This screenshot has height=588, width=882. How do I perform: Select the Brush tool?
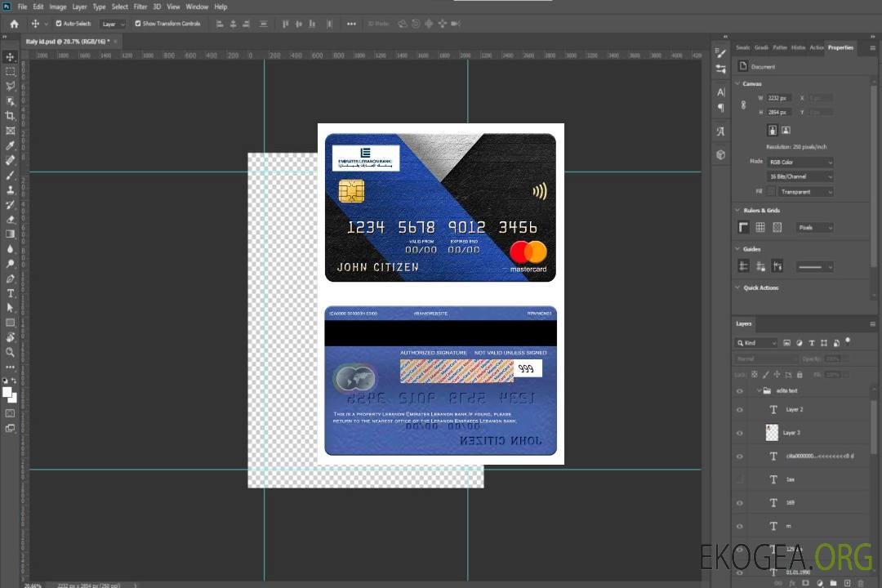coord(10,175)
